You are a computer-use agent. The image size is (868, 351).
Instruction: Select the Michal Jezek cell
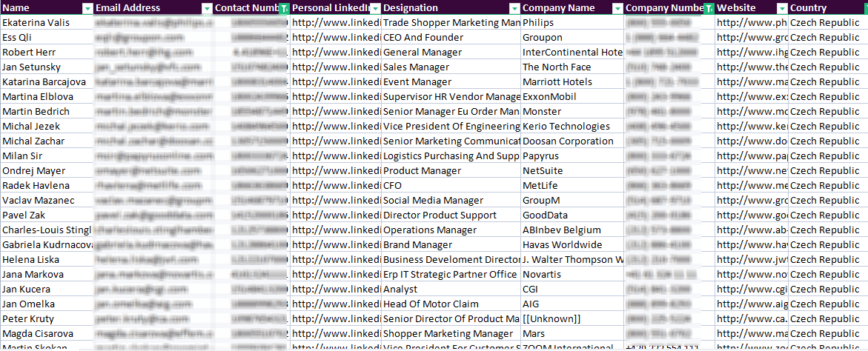(x=47, y=127)
